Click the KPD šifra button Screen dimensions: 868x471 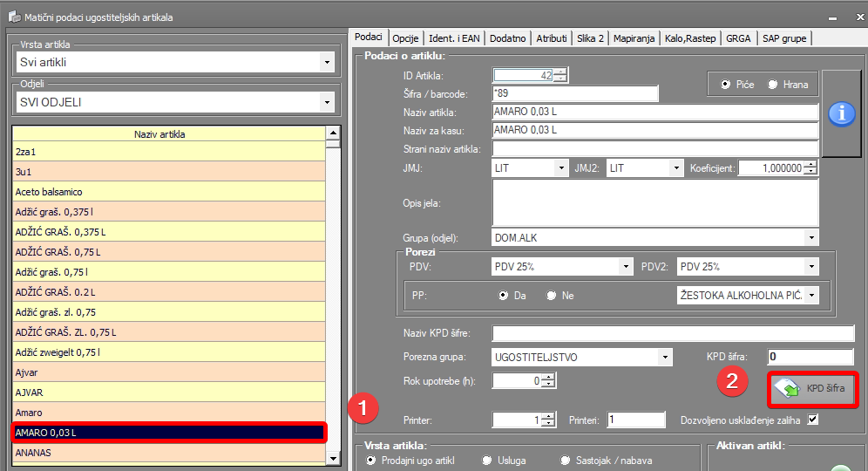(813, 389)
